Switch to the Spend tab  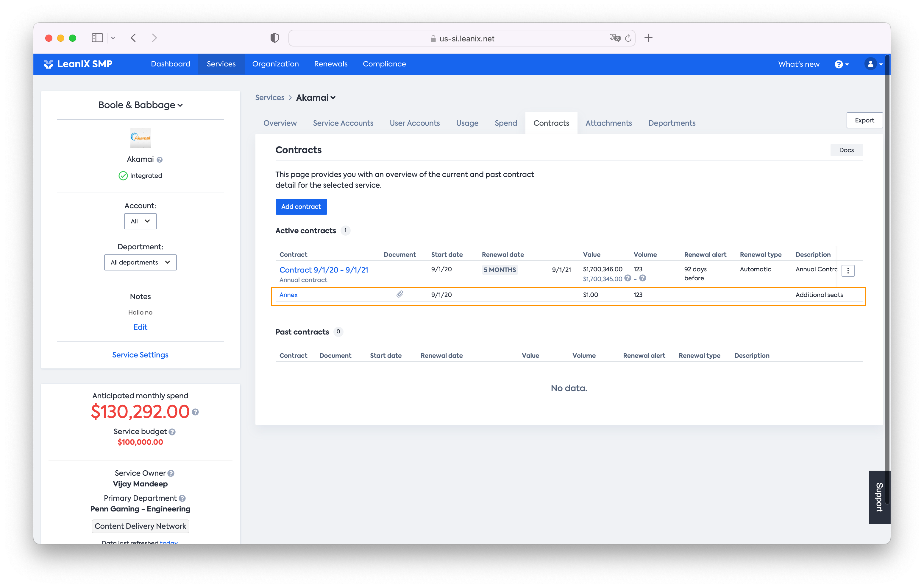pos(506,123)
